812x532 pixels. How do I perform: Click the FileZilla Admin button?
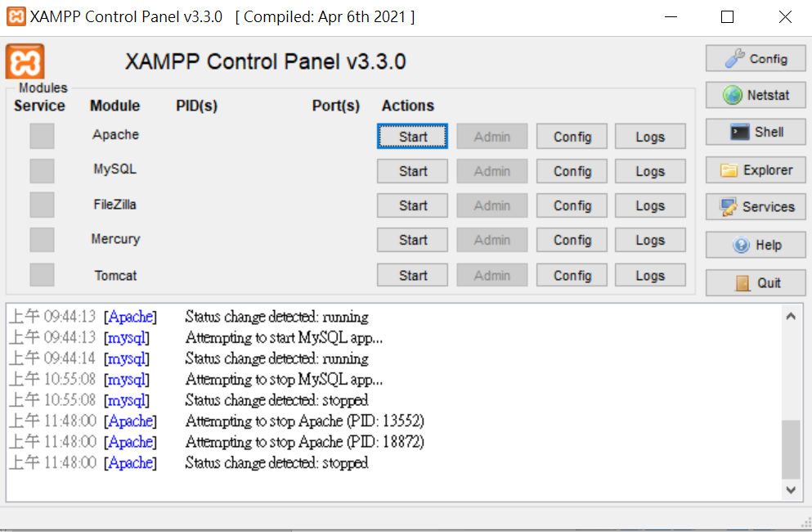pyautogui.click(x=492, y=205)
